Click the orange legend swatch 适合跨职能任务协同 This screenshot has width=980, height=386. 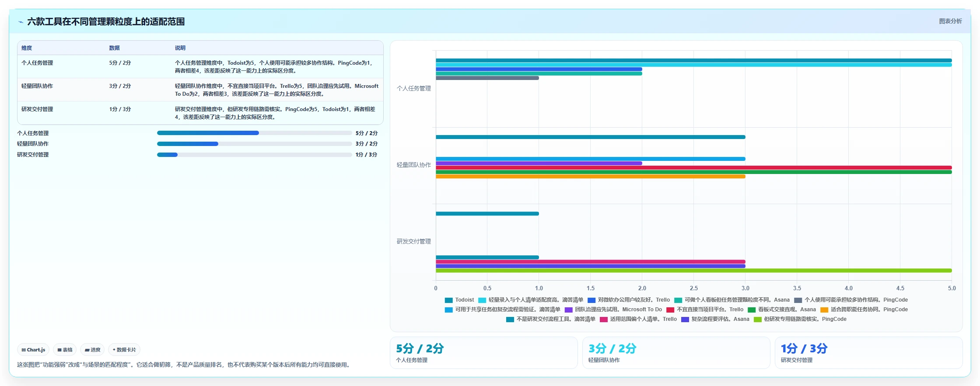click(824, 310)
